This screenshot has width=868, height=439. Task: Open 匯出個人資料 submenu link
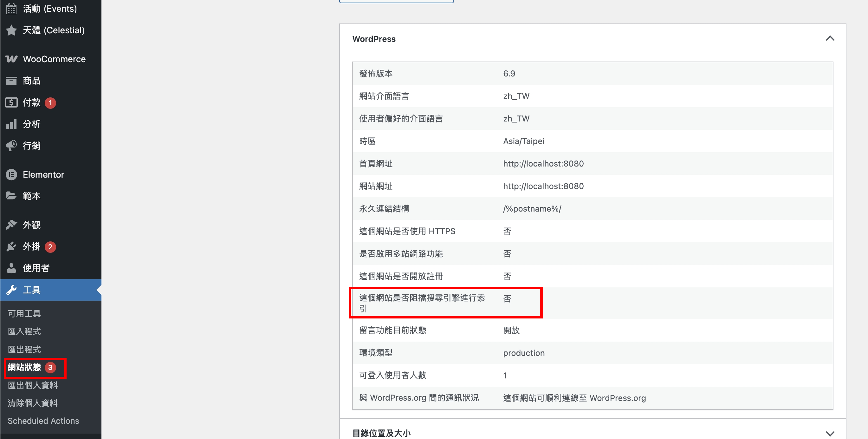33,385
